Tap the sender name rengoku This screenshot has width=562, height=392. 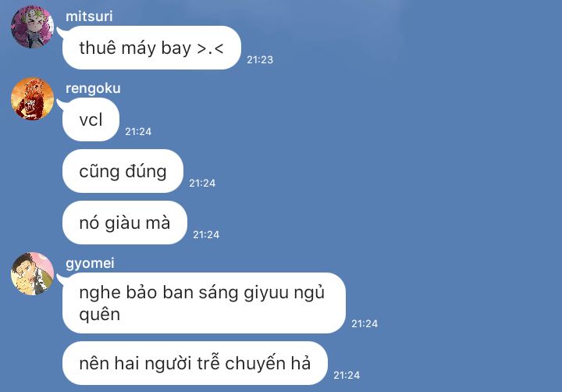coord(93,88)
